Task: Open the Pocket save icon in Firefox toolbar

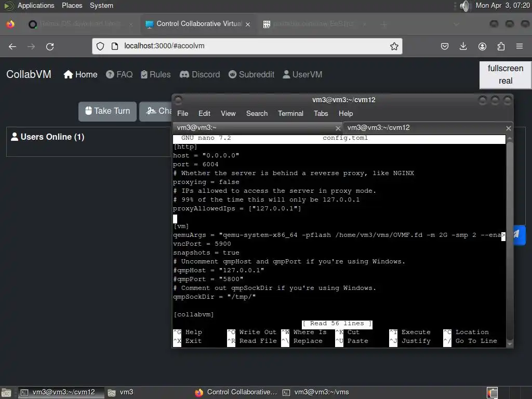Action: (445, 46)
